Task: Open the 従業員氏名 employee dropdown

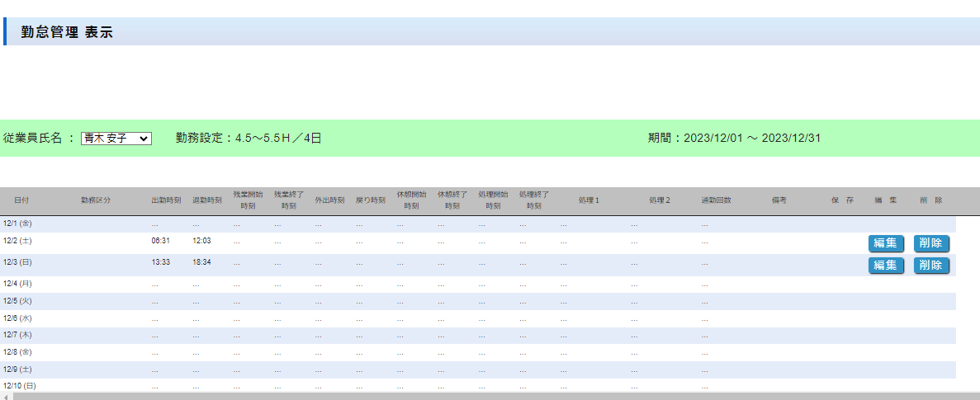Action: [116, 139]
